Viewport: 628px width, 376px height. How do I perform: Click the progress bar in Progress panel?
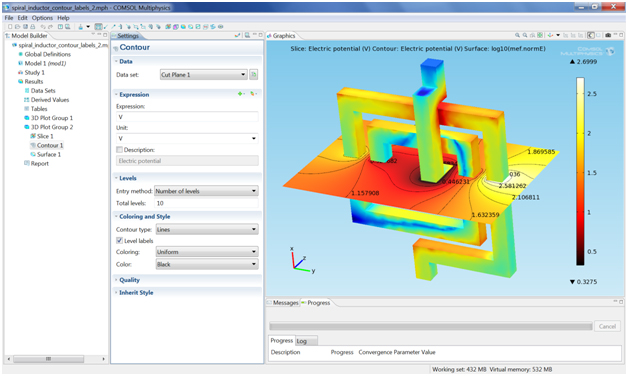click(x=431, y=326)
